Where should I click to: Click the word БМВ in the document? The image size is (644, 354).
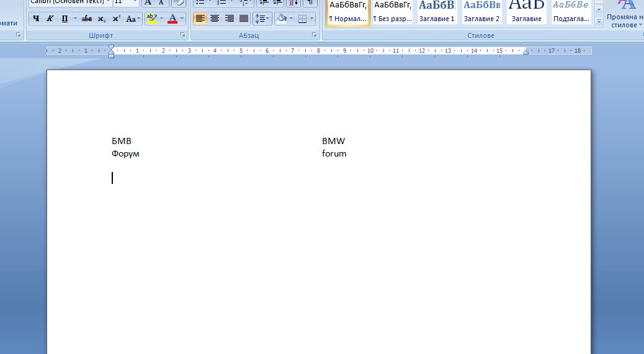122,141
